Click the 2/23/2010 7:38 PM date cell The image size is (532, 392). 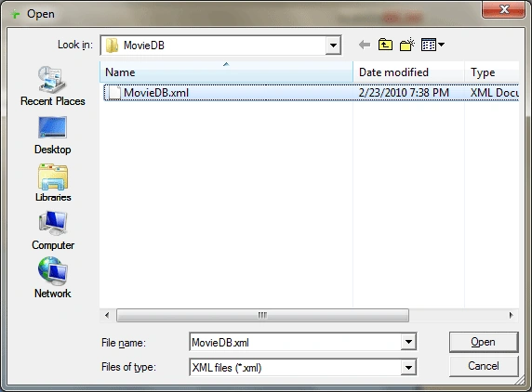click(404, 93)
